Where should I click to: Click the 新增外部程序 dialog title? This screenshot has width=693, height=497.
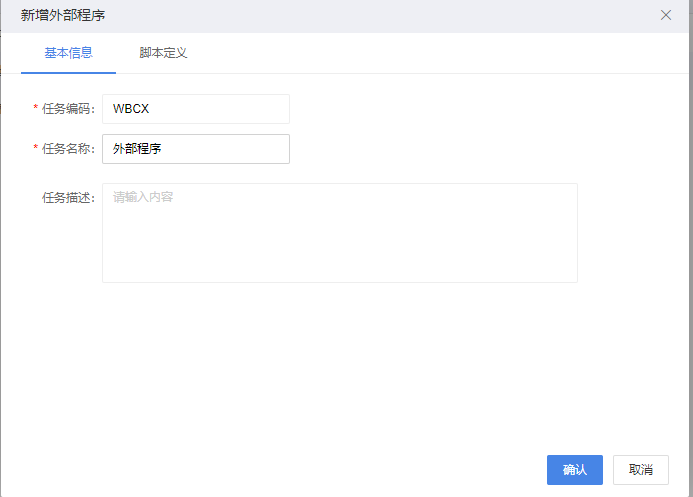pyautogui.click(x=63, y=15)
